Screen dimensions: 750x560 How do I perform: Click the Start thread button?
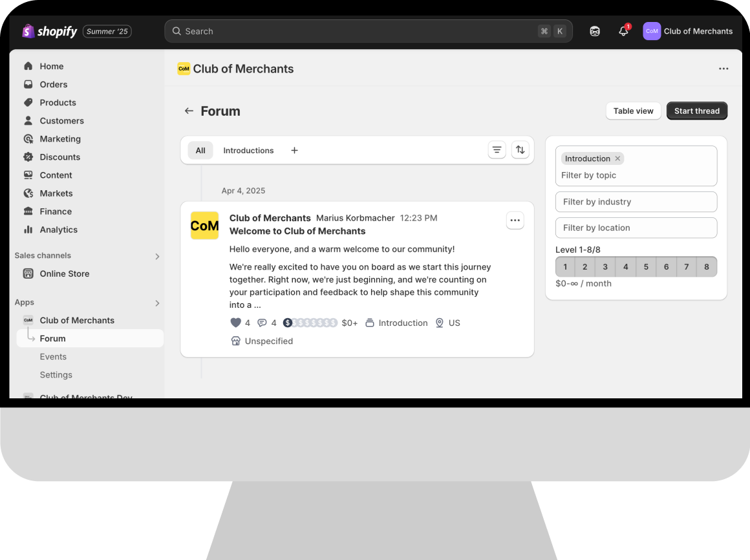pyautogui.click(x=697, y=111)
